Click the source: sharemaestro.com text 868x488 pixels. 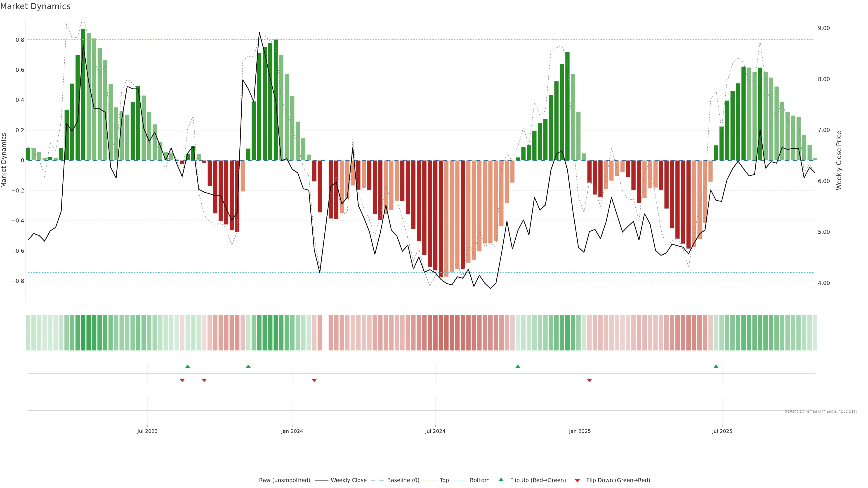[821, 411]
